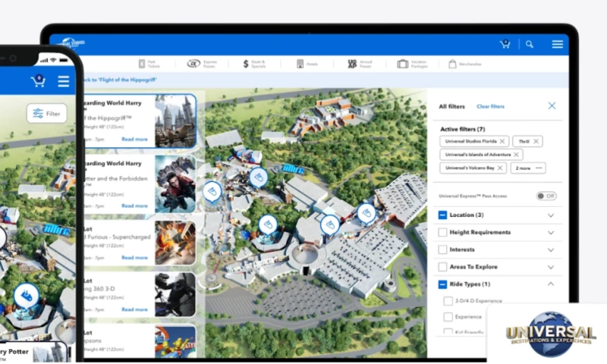Click the tablet map pin below the castle
Viewport: 607px width, 364px height.
tap(268, 225)
